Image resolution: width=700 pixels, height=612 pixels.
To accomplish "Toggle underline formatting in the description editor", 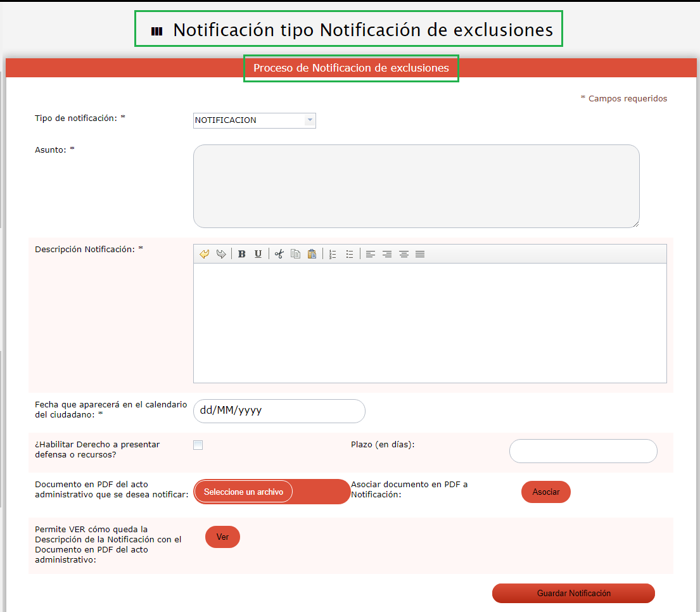I will 258,254.
